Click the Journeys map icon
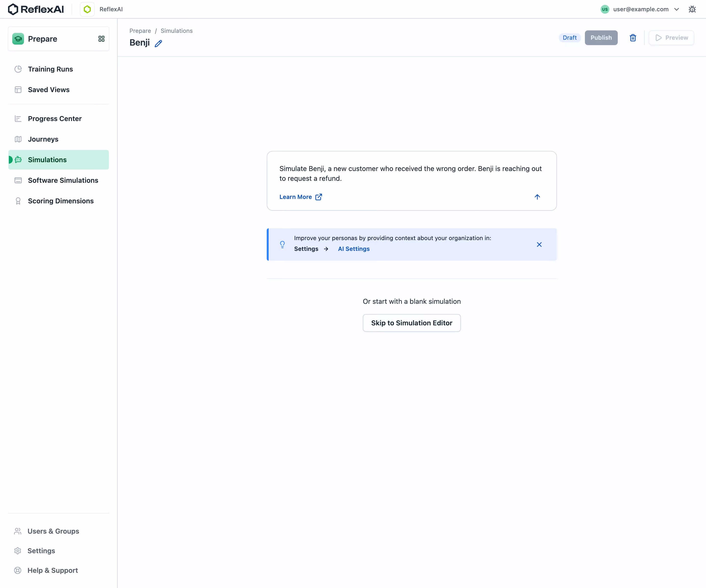This screenshot has width=706, height=588. pos(18,139)
